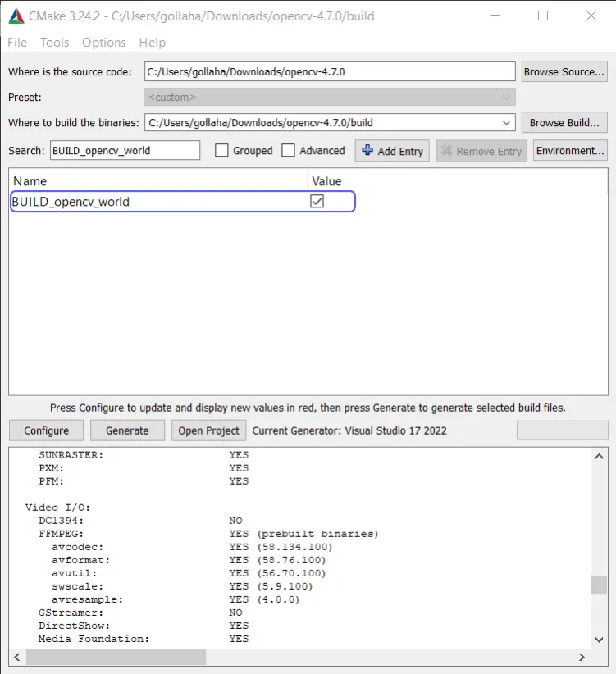The image size is (616, 674).
Task: Open the File menu
Action: (x=17, y=43)
